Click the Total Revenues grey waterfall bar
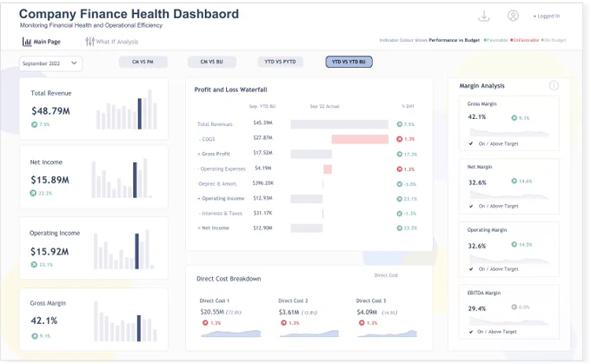This screenshot has height=364, width=591. [339, 124]
